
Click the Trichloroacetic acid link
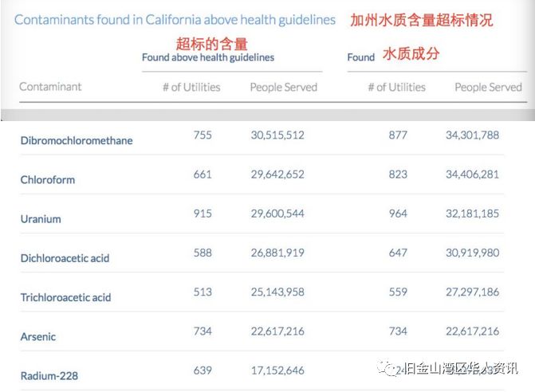click(66, 297)
